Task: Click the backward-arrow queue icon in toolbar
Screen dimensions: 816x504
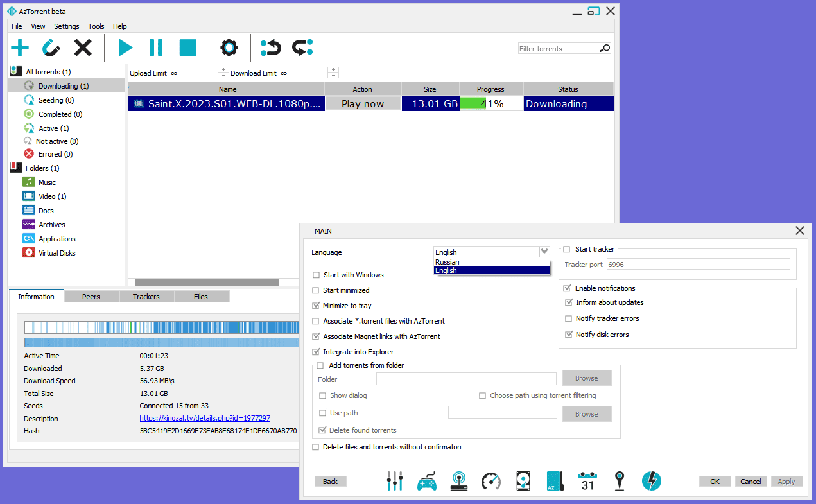Action: (271, 48)
